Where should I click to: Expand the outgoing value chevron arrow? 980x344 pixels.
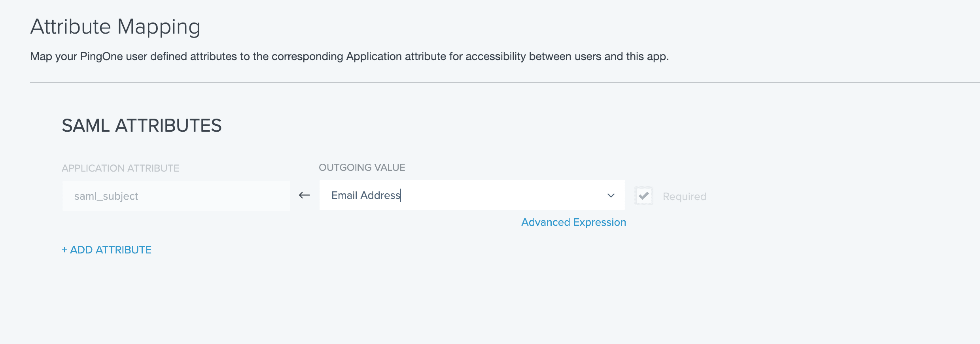tap(611, 195)
